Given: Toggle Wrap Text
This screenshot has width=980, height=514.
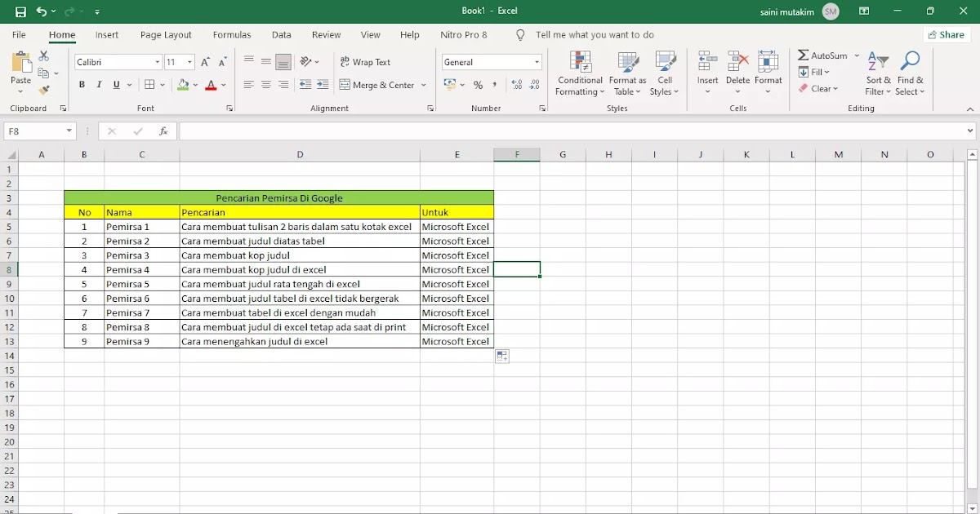Looking at the screenshot, I should click(x=365, y=62).
